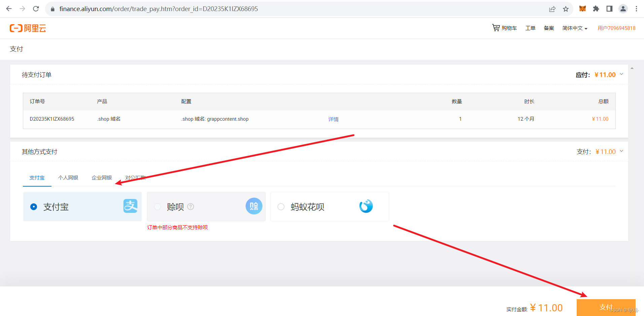Viewport: 644px width, 316px height.
Task: Expand the 应付 ¥11.00 chevron
Action: pos(621,74)
